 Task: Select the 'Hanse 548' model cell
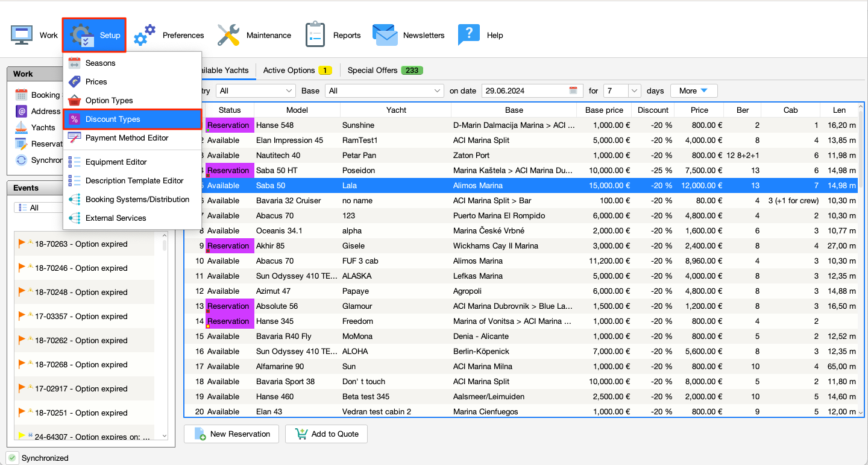click(x=297, y=125)
